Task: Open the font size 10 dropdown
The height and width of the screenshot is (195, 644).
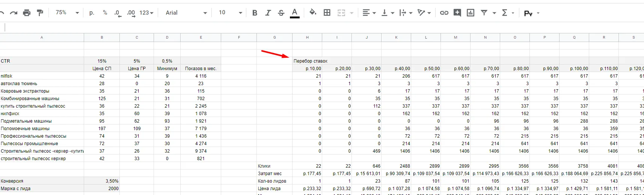Action: 230,13
